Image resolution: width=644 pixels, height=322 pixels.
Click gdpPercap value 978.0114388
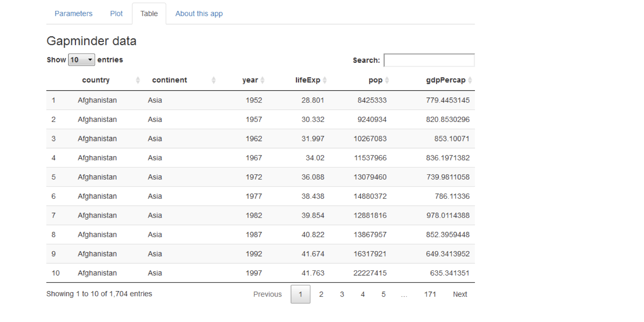(x=448, y=215)
